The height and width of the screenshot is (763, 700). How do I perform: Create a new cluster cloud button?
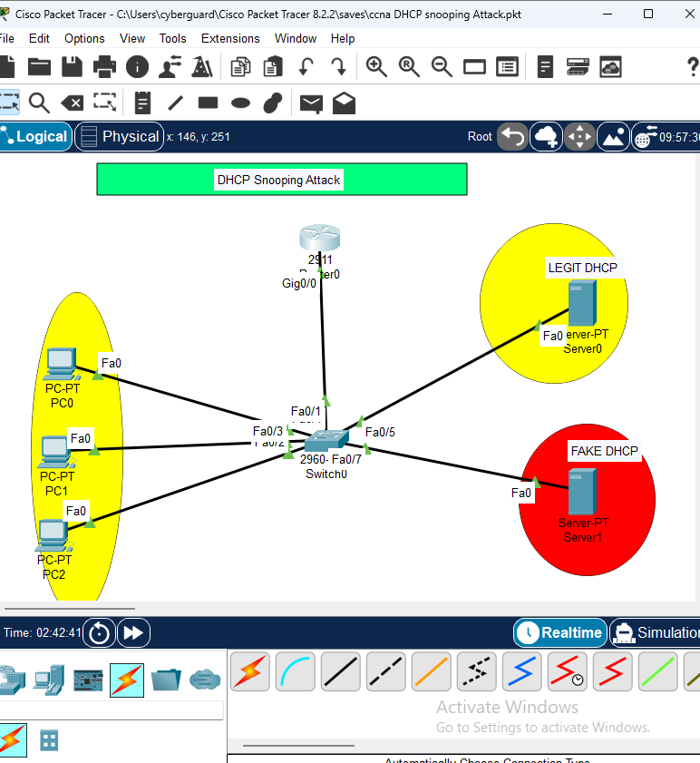[546, 137]
